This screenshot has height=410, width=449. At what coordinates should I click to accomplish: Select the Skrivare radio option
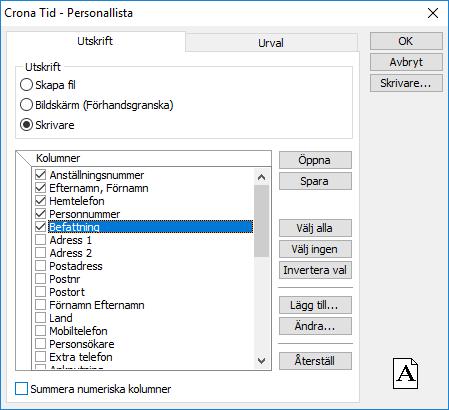click(26, 125)
